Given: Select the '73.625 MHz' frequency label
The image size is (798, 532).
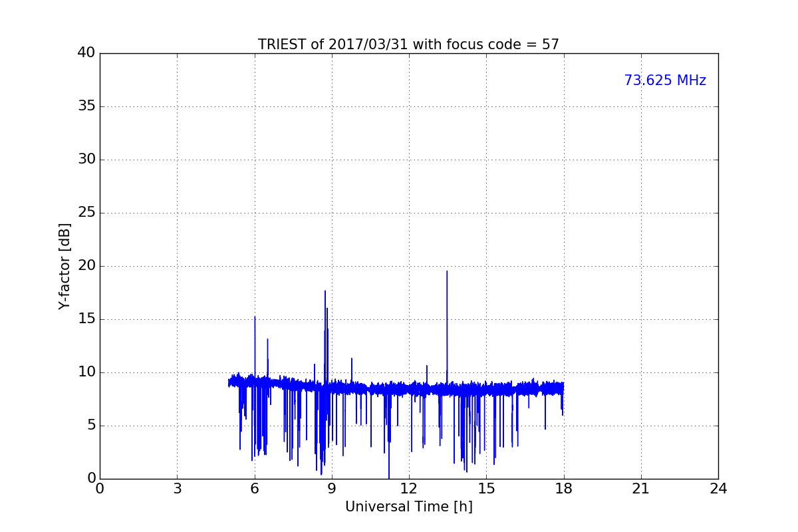Looking at the screenshot, I should (x=665, y=80).
